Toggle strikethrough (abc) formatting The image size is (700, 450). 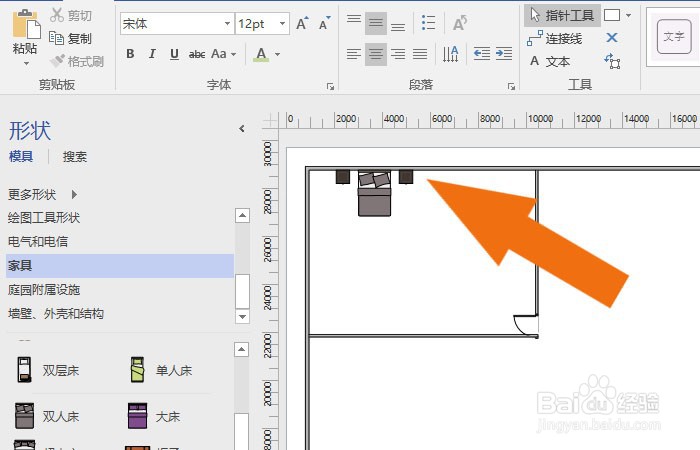coord(197,54)
